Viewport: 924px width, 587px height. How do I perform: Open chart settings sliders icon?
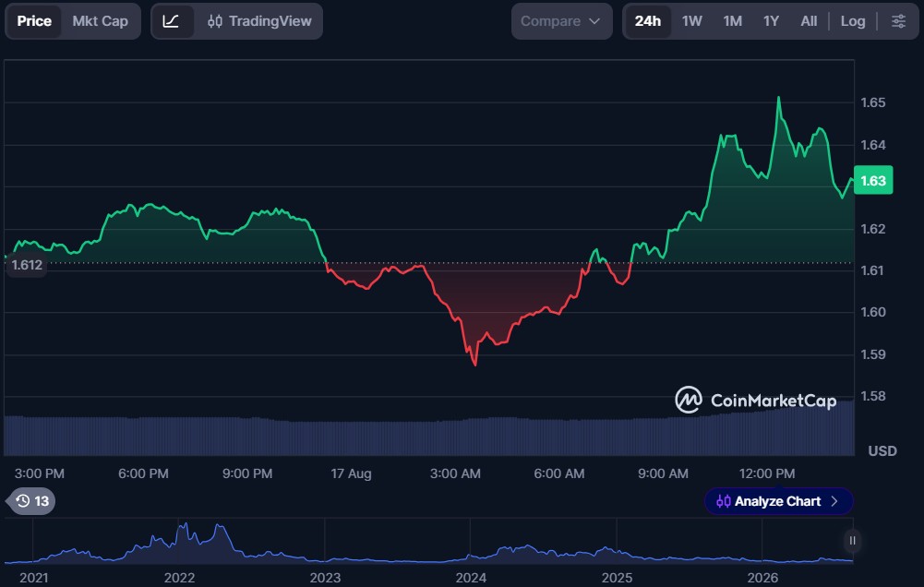898,21
